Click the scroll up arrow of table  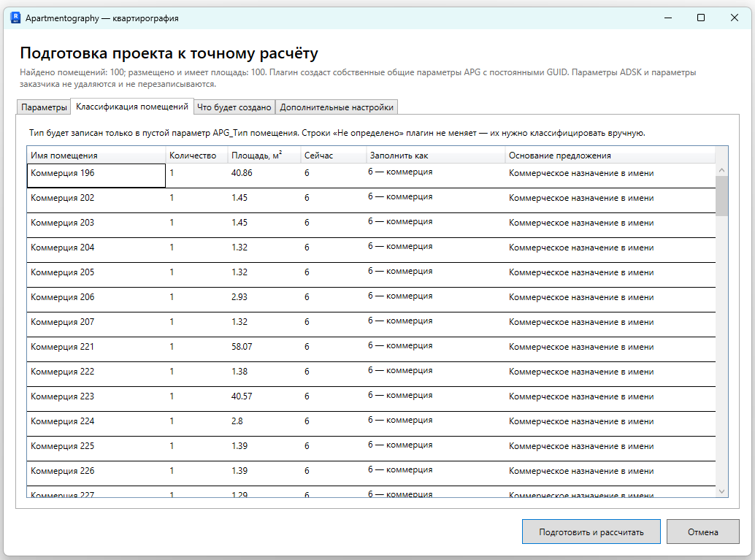[x=721, y=170]
